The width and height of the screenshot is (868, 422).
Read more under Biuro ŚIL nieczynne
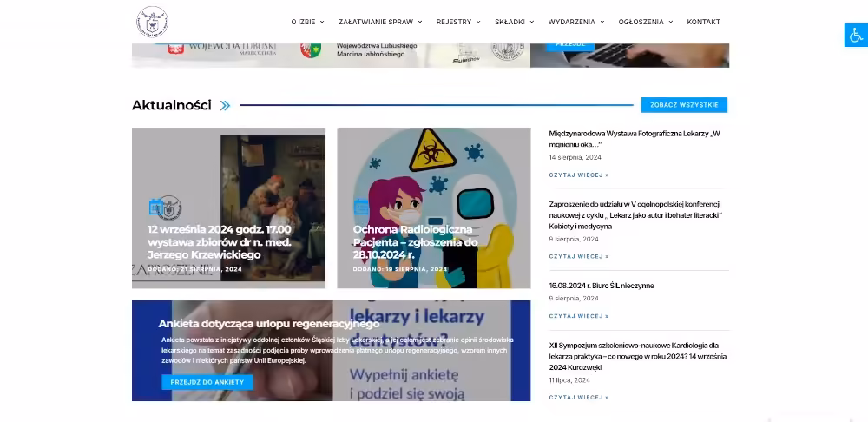(x=579, y=316)
